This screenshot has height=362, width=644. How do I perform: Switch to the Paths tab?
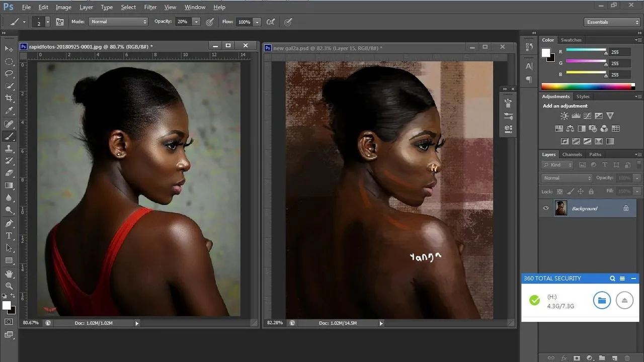[x=595, y=154]
